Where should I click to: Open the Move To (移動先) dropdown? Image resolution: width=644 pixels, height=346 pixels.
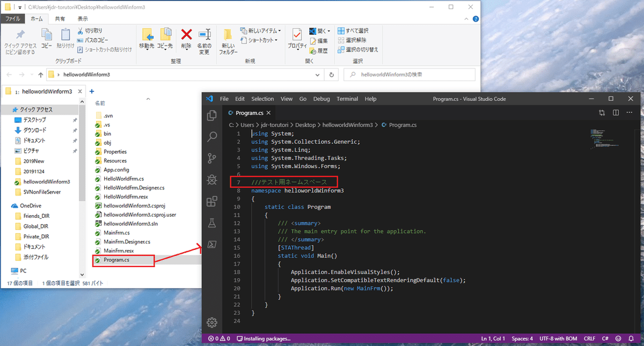(x=147, y=39)
